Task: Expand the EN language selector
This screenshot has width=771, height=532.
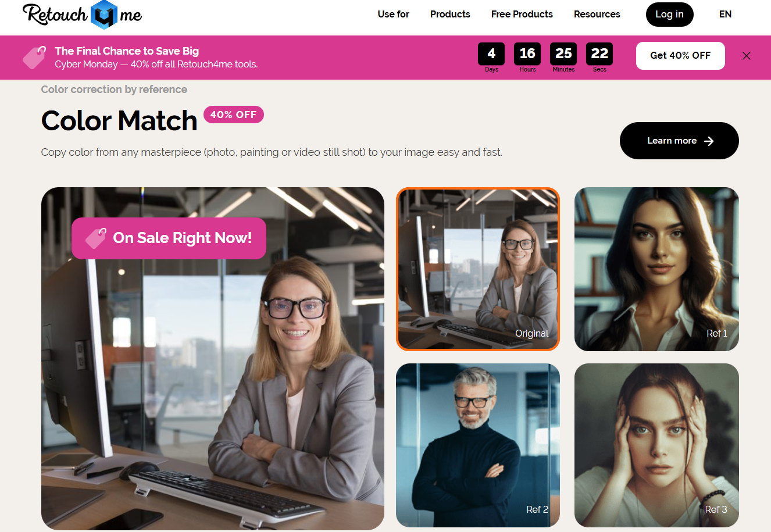Action: tap(725, 14)
